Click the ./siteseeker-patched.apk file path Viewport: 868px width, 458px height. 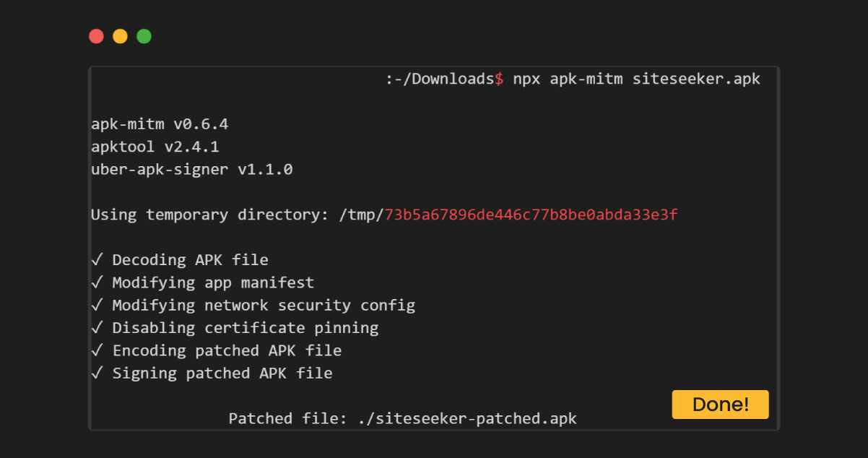click(x=467, y=419)
